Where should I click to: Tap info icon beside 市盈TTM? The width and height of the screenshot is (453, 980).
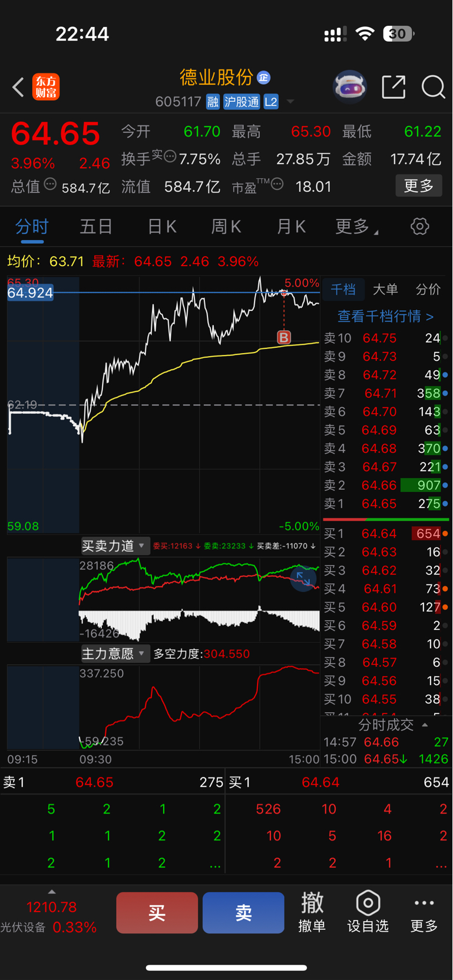(277, 184)
